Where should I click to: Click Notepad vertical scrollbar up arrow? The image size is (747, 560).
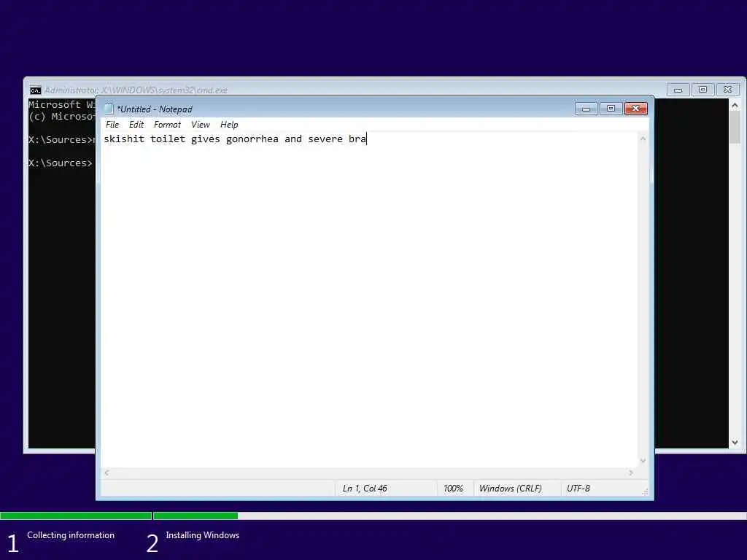(643, 139)
